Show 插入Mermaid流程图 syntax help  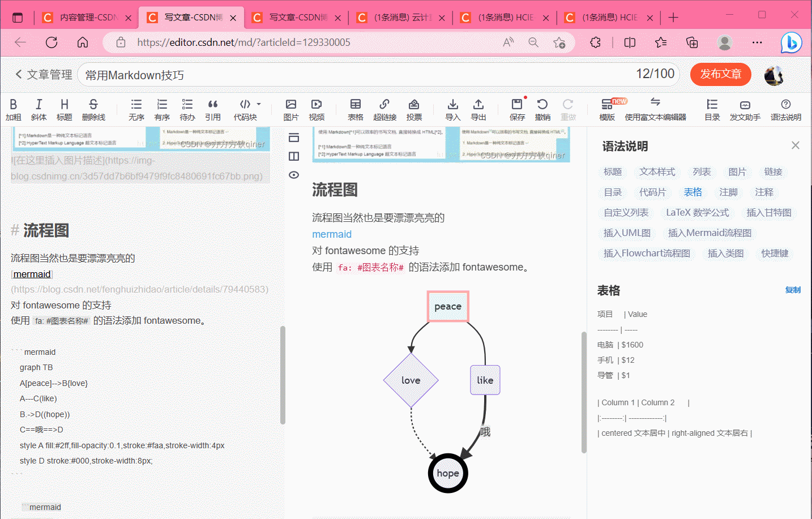[710, 233]
